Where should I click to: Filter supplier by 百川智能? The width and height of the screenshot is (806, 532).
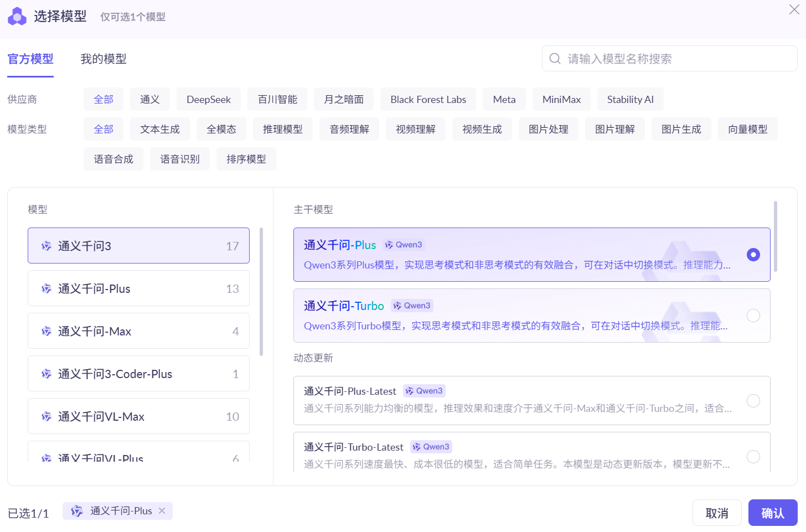click(277, 99)
